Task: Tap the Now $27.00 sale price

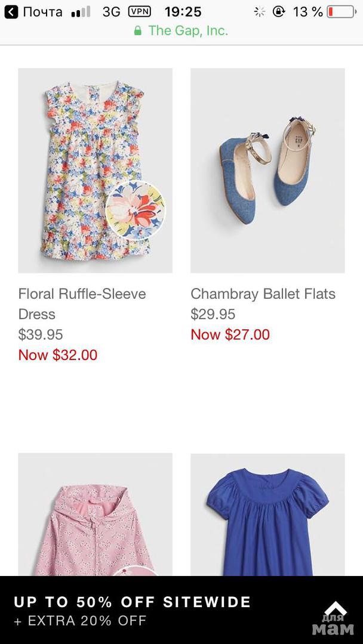Action: point(230,335)
